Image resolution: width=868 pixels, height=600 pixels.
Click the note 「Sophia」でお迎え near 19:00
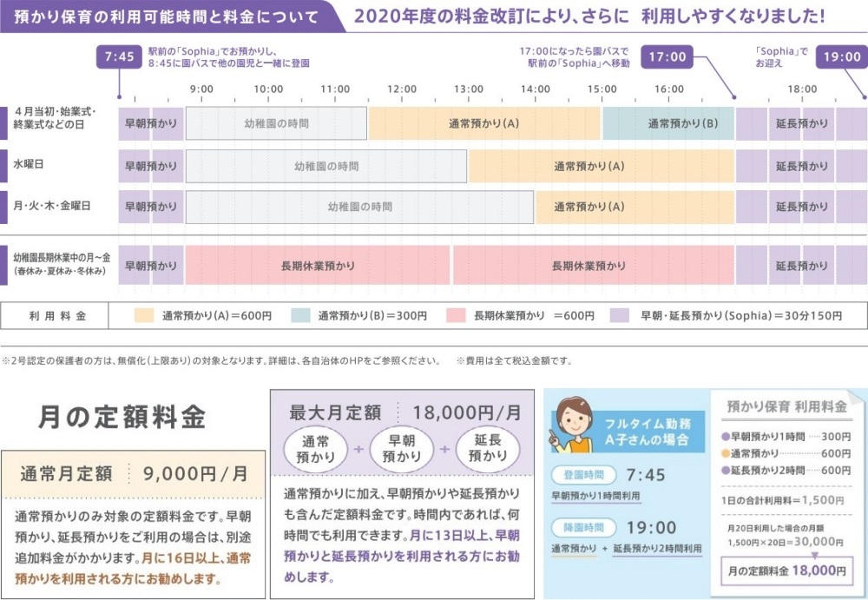coord(781,57)
